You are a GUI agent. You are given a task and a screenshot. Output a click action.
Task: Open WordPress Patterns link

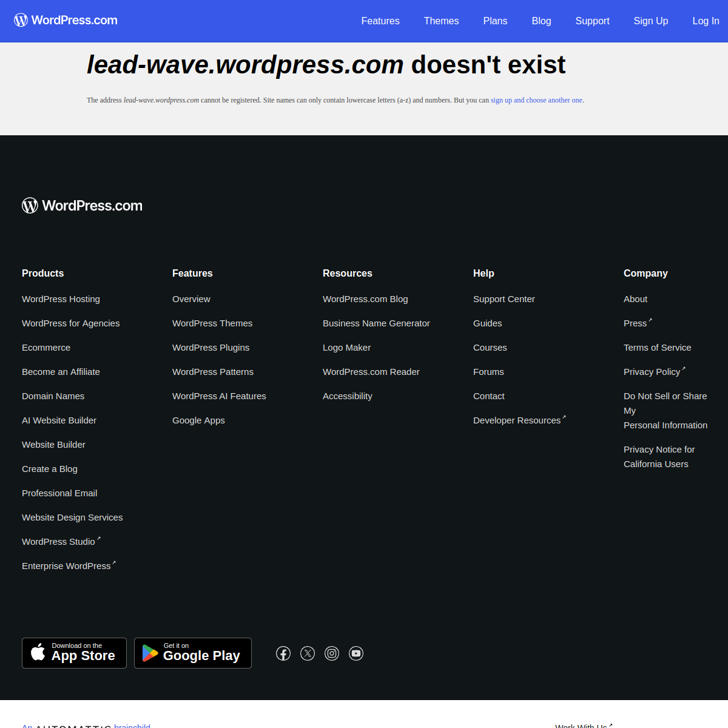(213, 372)
